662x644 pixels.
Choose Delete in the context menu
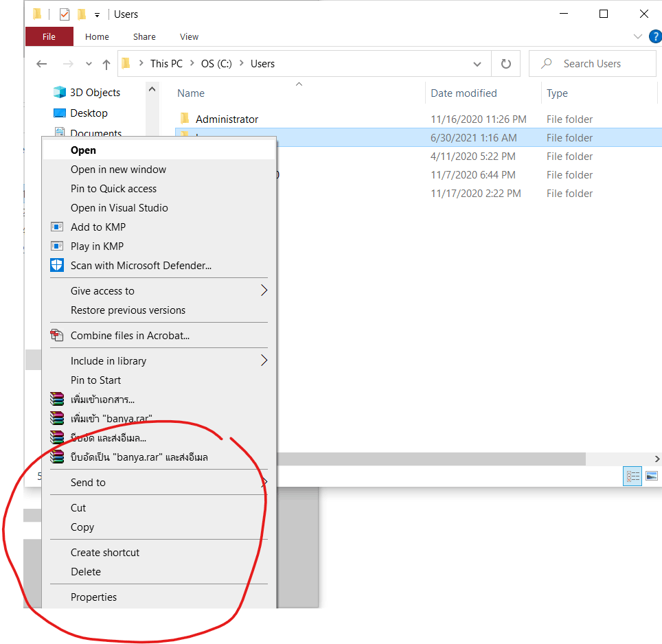(159, 572)
